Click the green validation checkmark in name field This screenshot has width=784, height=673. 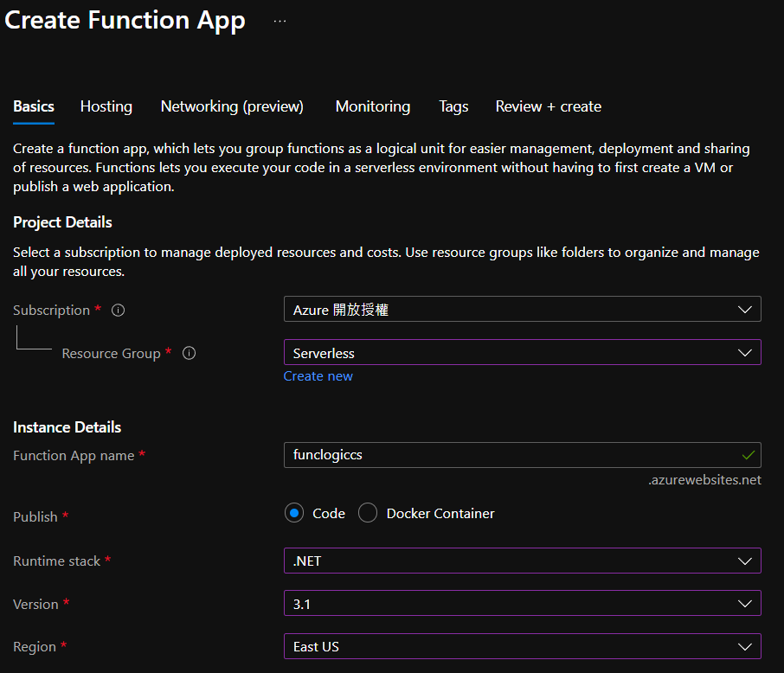[x=749, y=454]
